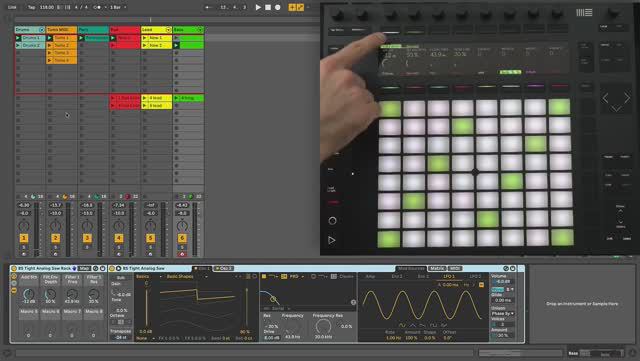Select the Pad track header
This screenshot has width=640, height=361.
tap(124, 30)
